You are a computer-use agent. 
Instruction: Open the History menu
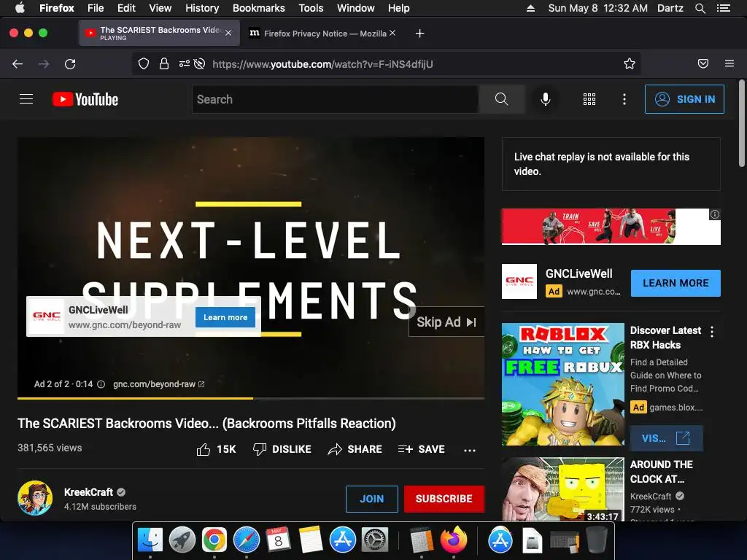202,8
